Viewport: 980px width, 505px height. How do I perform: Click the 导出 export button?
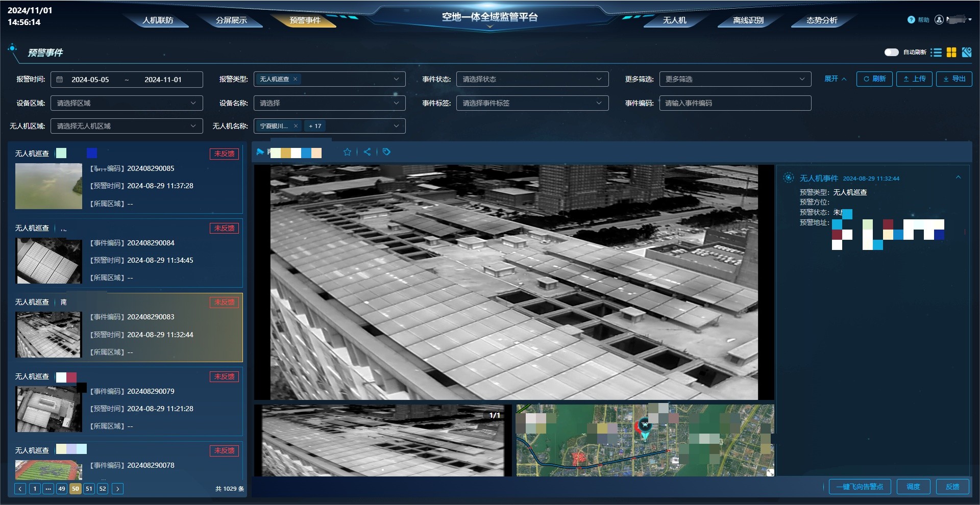pyautogui.click(x=954, y=79)
